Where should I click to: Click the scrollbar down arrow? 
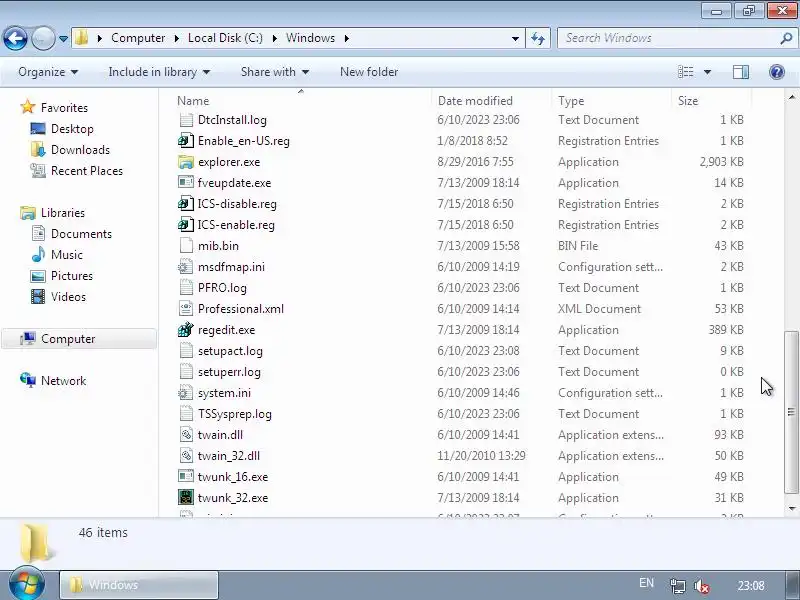pos(791,508)
